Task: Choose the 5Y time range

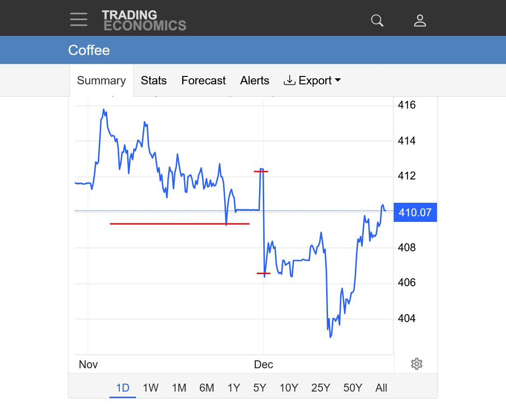Action: (x=260, y=388)
